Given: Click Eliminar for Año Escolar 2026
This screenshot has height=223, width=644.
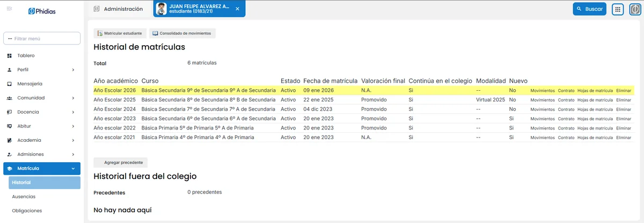Looking at the screenshot, I should click(x=624, y=91).
